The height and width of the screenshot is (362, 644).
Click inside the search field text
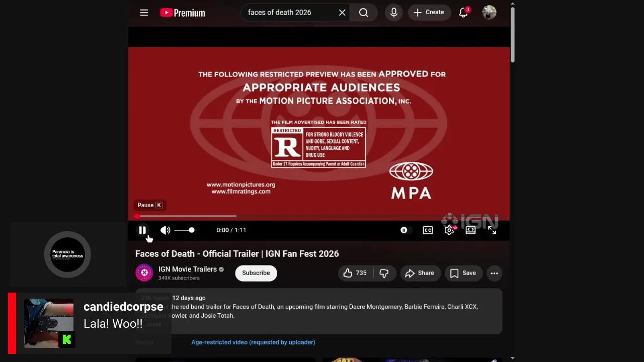pyautogui.click(x=279, y=13)
